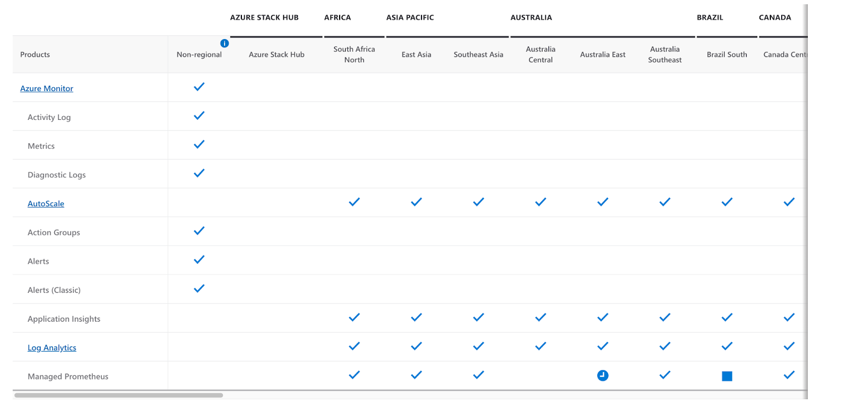Click the info icon beside Non-regional
This screenshot has width=868, height=409.
pos(225,43)
